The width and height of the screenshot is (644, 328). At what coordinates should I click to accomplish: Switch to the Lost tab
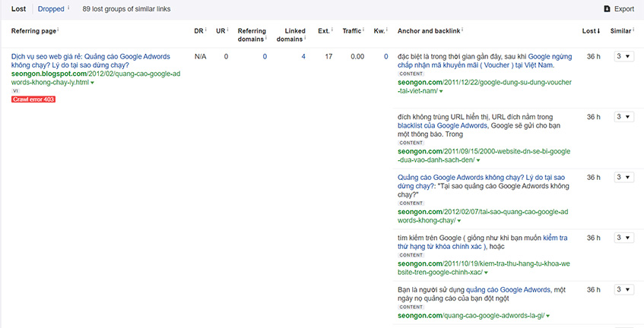18,8
